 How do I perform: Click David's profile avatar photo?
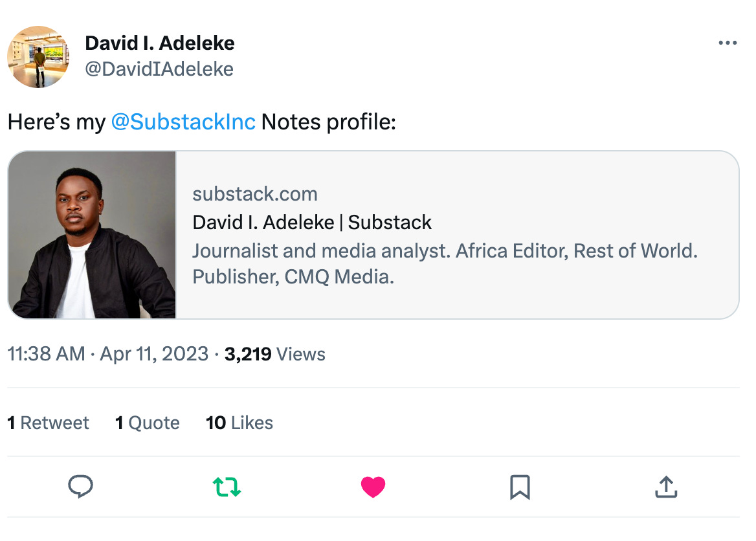(38, 57)
